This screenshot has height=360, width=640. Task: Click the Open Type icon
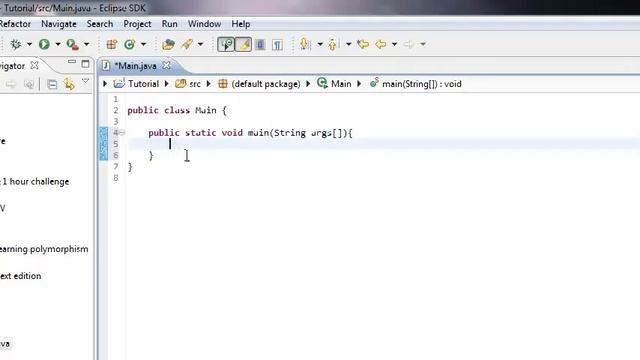[168, 44]
